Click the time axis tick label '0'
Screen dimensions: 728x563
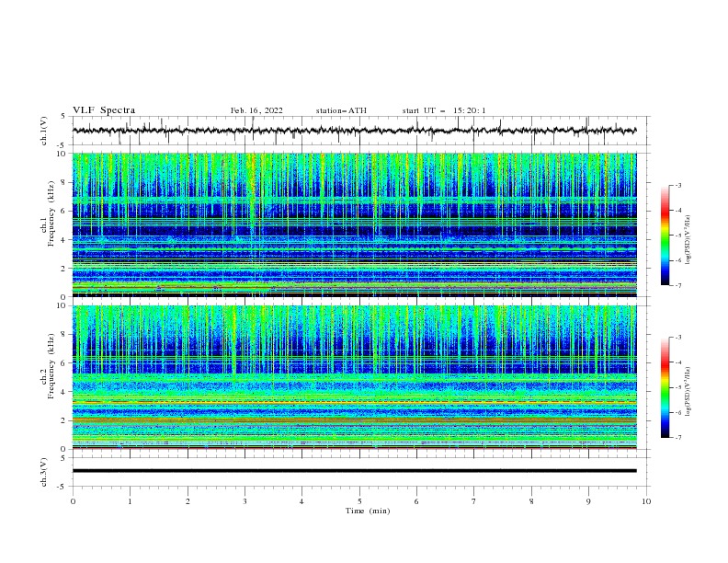[x=73, y=501]
